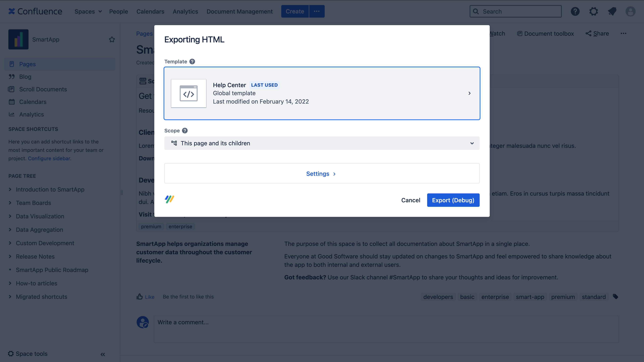The width and height of the screenshot is (644, 362).
Task: Expand Introduction to SmartApp tree item
Action: (10, 189)
